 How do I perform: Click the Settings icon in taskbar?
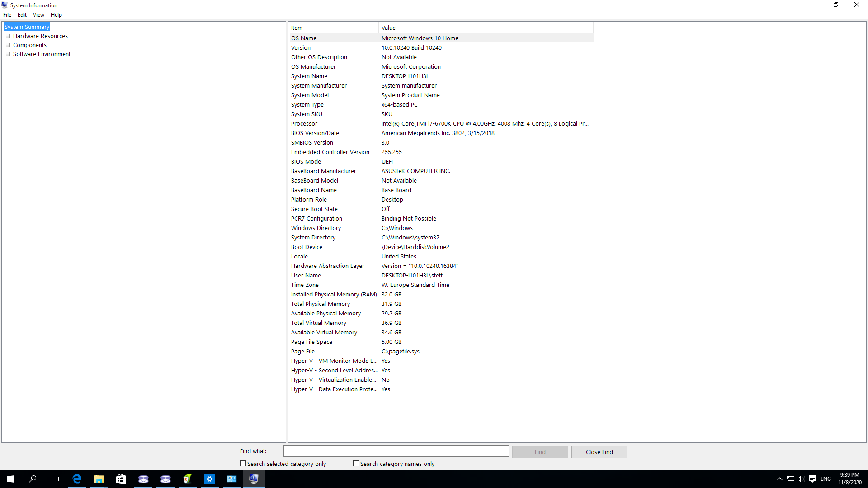209,479
